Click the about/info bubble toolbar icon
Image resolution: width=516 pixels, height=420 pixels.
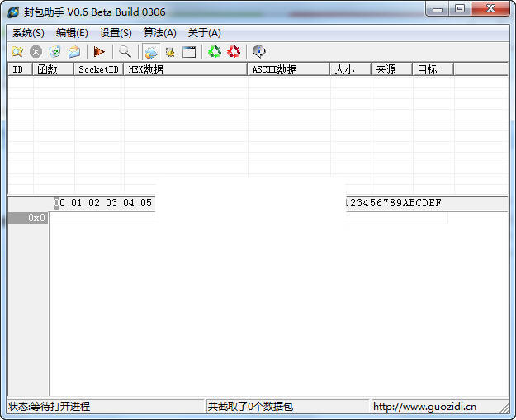point(259,51)
